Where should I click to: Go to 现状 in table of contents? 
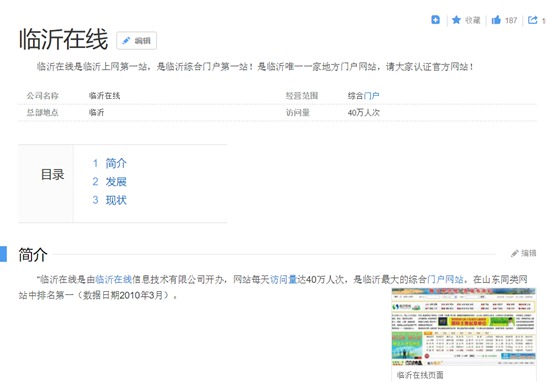tap(116, 200)
